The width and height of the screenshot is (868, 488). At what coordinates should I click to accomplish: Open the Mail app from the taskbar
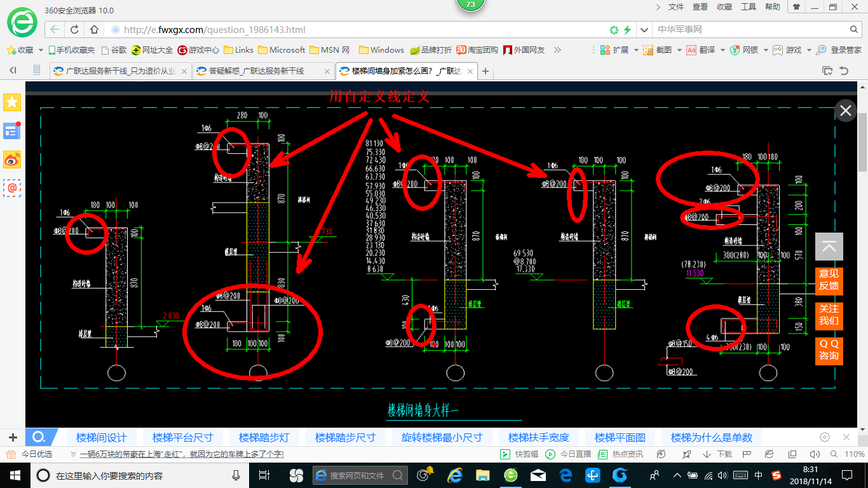(x=538, y=475)
